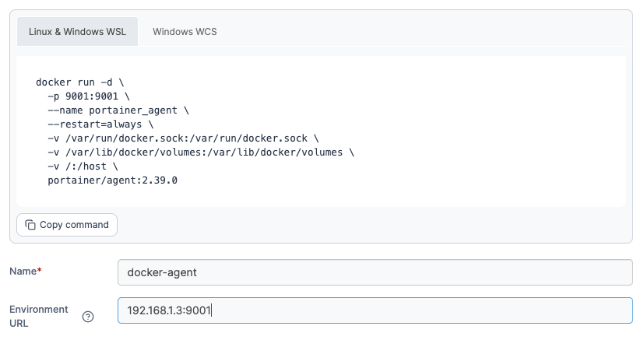Click the Environment URL help question mark

point(88,316)
